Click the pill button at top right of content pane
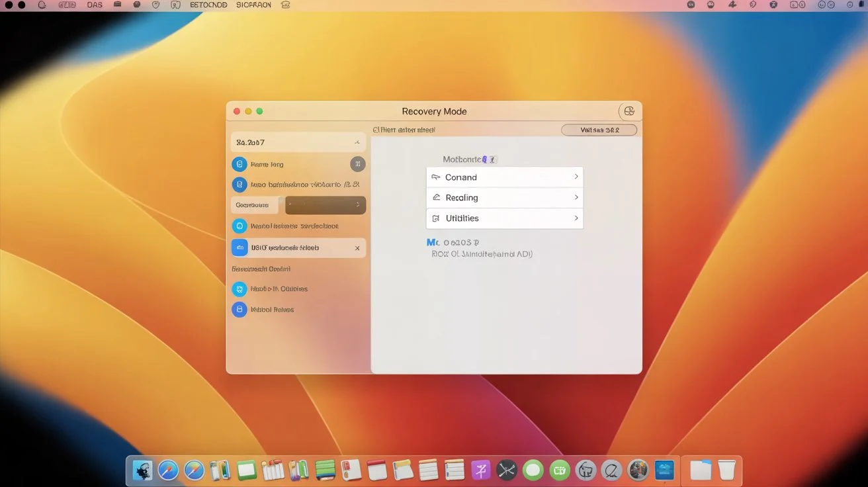The image size is (868, 487). click(x=599, y=130)
